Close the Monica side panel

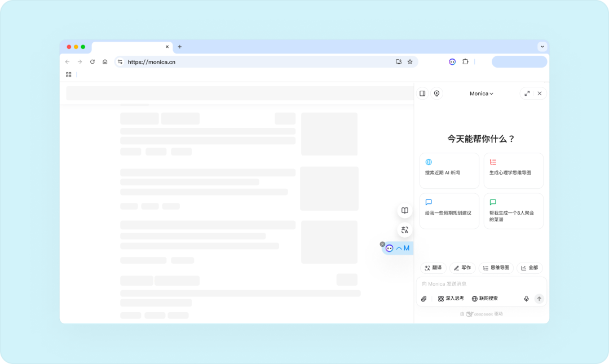tap(540, 94)
